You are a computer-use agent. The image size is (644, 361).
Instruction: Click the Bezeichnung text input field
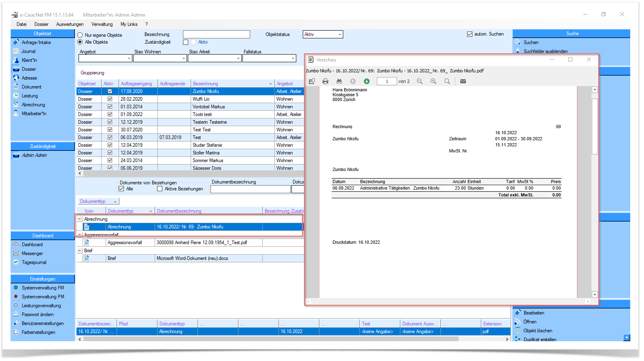pyautogui.click(x=217, y=34)
